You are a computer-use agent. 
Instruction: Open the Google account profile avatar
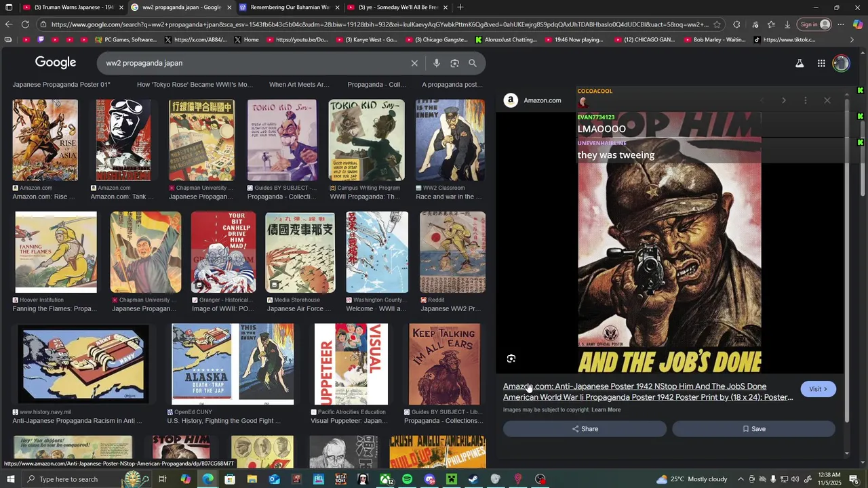click(841, 63)
